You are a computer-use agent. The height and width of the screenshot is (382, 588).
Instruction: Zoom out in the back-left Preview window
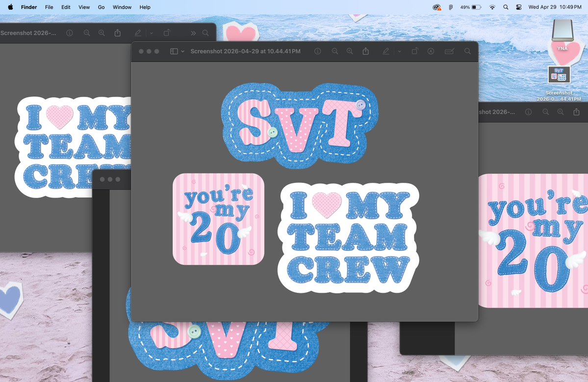[x=87, y=33]
